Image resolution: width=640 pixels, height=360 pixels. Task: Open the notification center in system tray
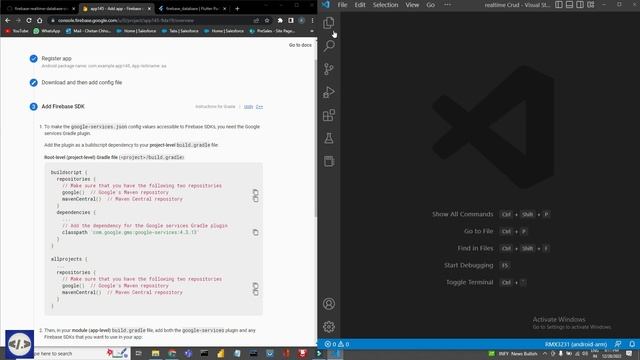pyautogui.click(x=629, y=353)
